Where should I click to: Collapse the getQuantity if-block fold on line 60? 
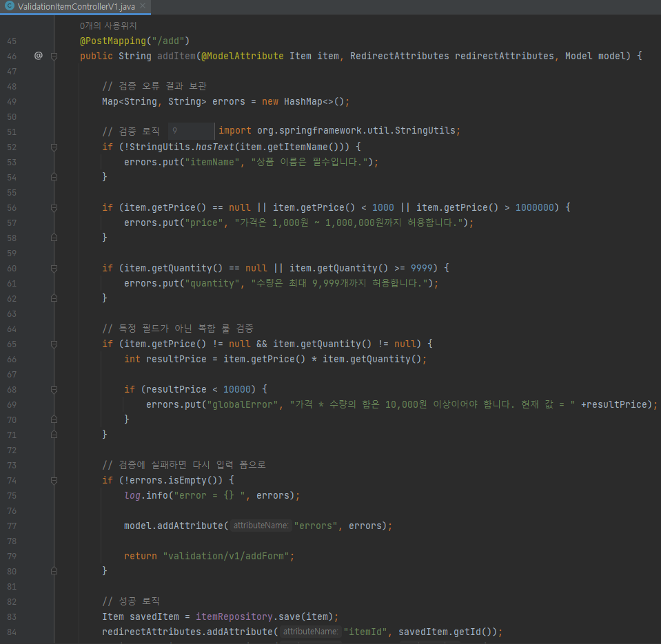click(x=54, y=269)
